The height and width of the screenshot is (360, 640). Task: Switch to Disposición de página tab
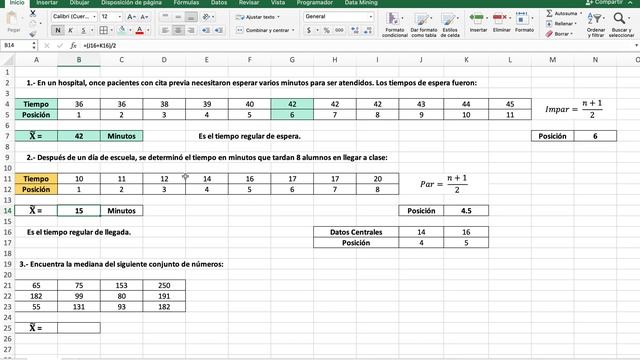pyautogui.click(x=131, y=3)
